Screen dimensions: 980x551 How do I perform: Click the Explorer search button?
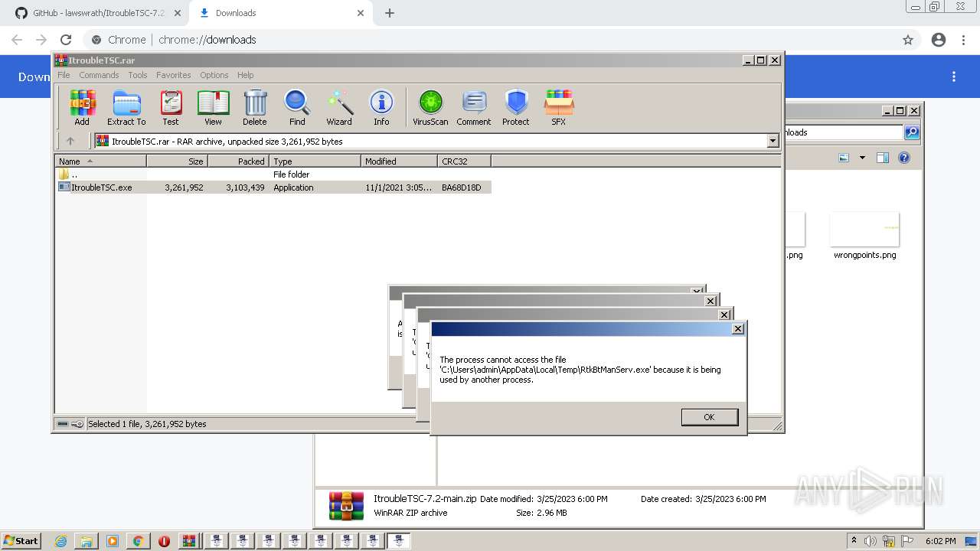912,132
